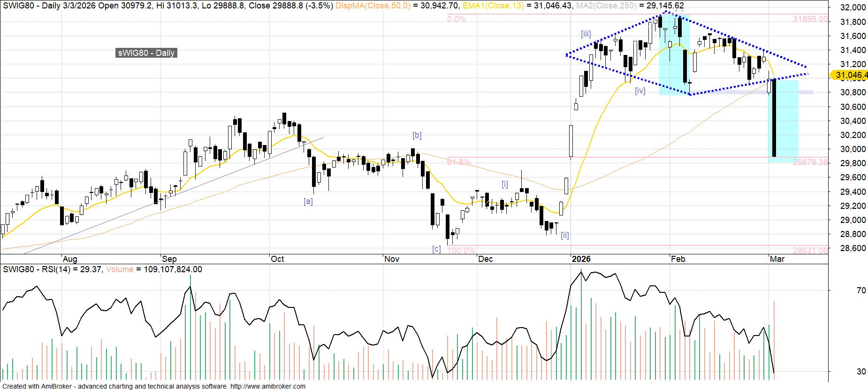868x390 pixels.
Task: Click the sWIG80 - Daily chart label
Action: 146,53
